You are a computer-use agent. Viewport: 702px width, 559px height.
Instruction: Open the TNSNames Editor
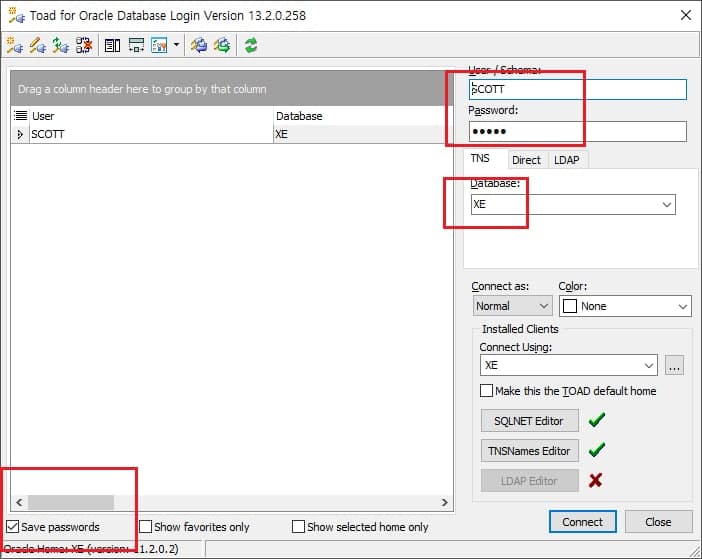click(529, 451)
